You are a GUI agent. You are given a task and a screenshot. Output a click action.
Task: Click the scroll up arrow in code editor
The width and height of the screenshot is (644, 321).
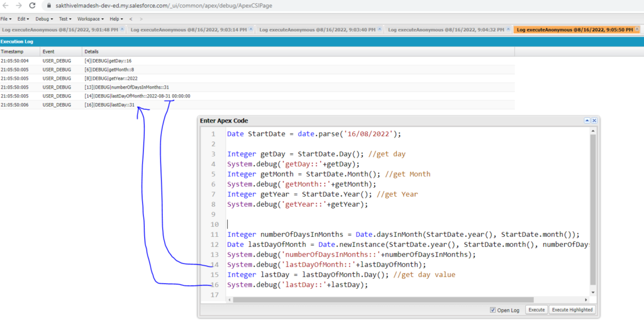(x=592, y=131)
